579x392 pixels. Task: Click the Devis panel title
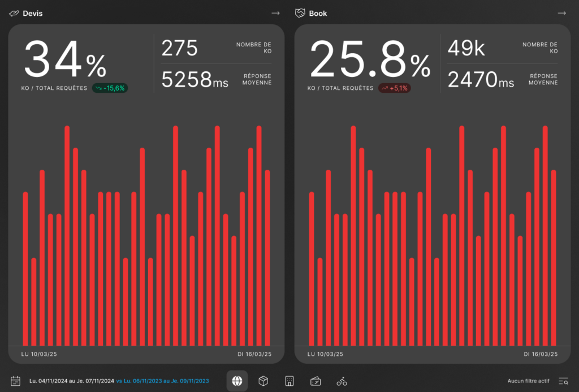[x=33, y=13]
